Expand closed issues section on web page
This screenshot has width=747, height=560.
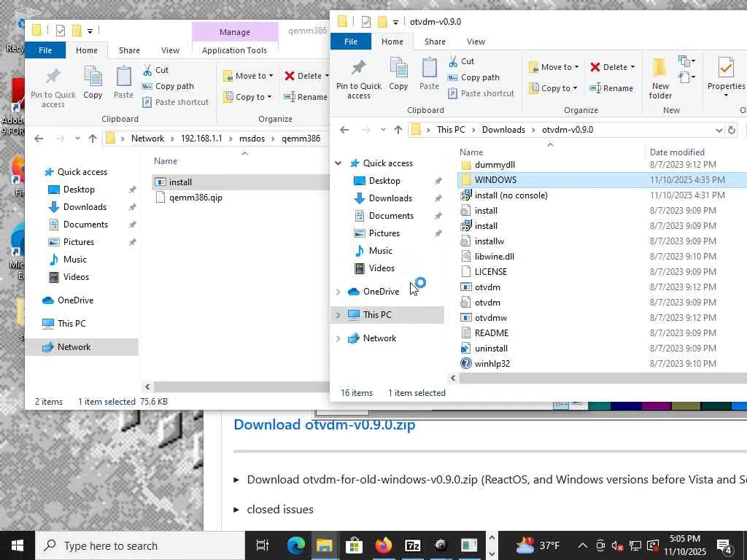coord(236,510)
